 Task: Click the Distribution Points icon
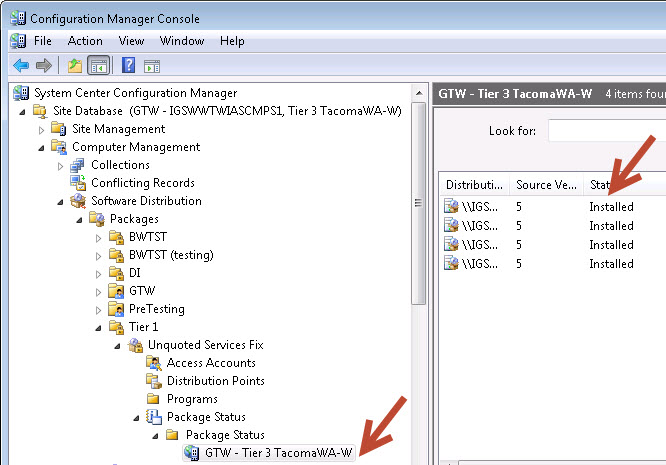click(154, 381)
